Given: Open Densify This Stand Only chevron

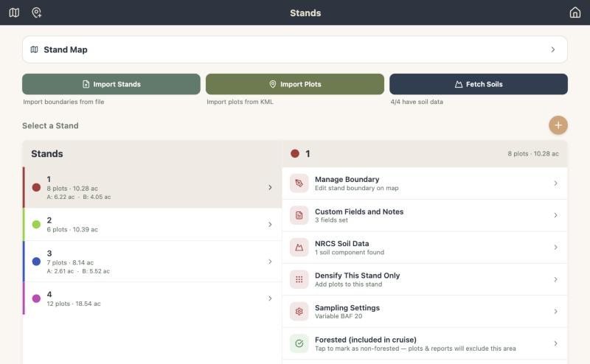Looking at the screenshot, I should [556, 279].
